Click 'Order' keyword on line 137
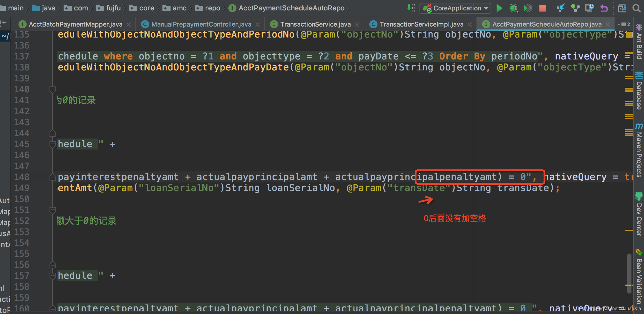This screenshot has height=314, width=644. (454, 56)
